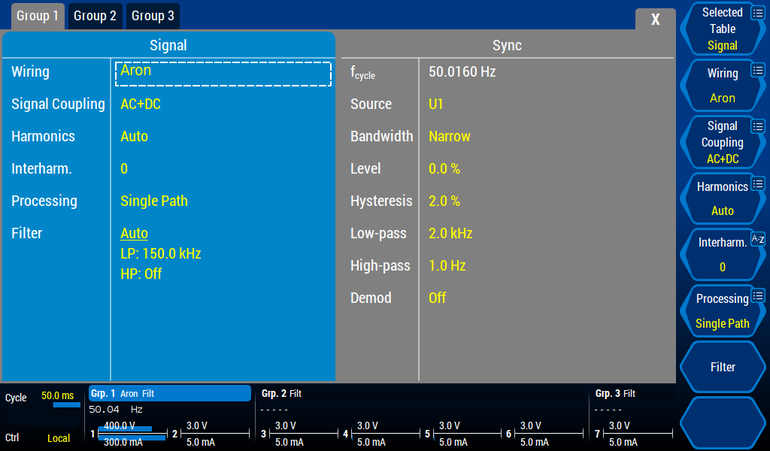Open the Group 3 tab
The width and height of the screenshot is (770, 451).
[153, 16]
